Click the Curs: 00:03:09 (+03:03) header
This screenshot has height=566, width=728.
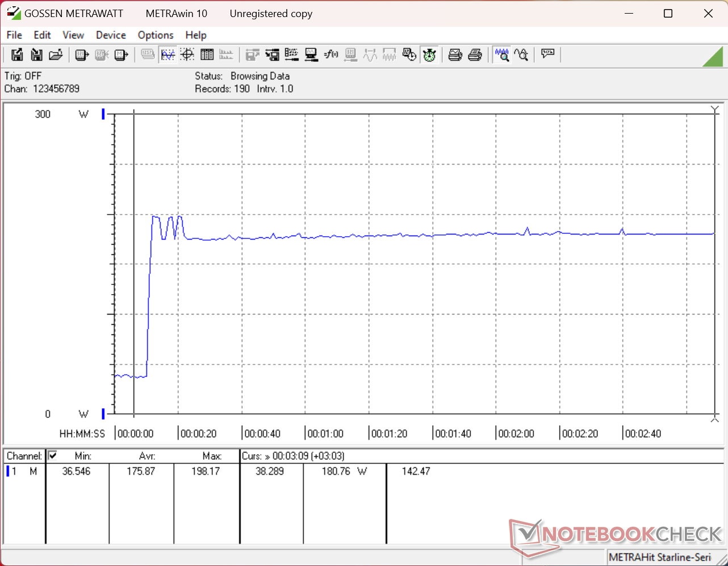click(293, 456)
